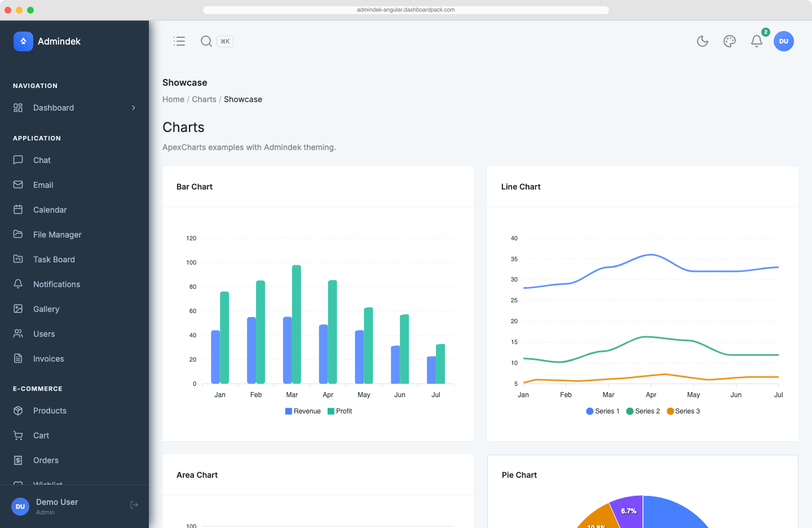This screenshot has height=528, width=812.
Task: Open the Task Board icon
Action: point(19,259)
